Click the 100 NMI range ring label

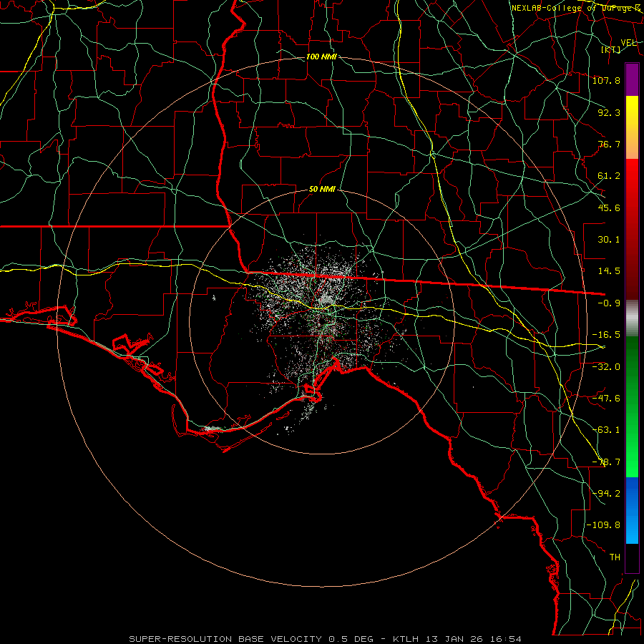point(321,57)
